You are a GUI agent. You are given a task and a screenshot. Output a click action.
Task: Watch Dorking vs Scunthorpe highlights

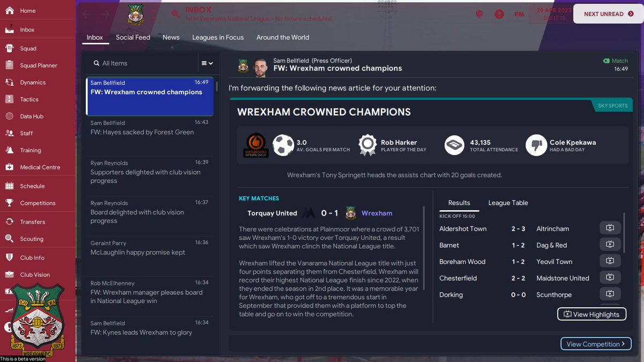pyautogui.click(x=610, y=294)
